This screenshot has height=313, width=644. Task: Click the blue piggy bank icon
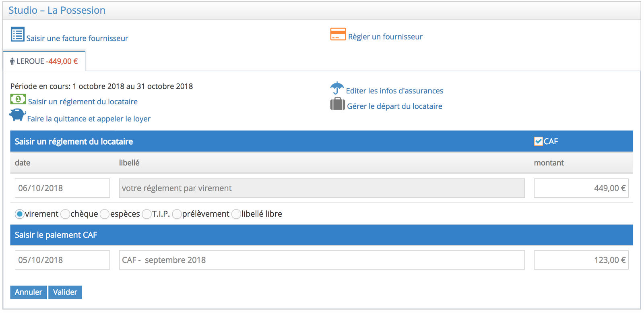18,115
